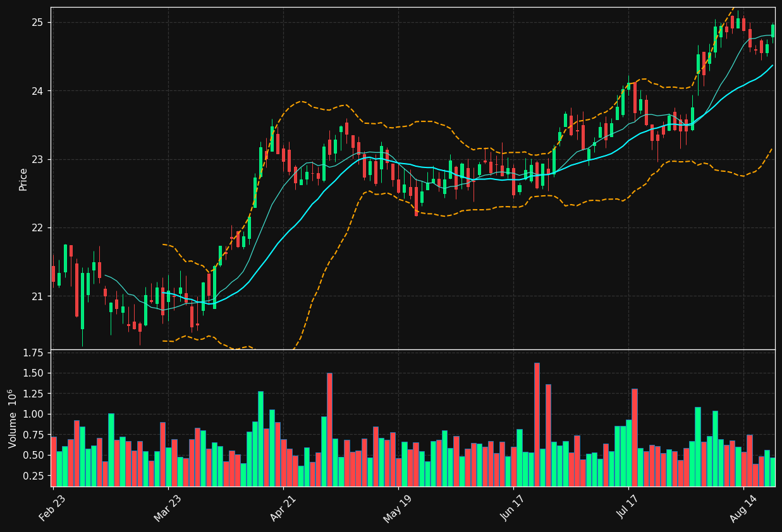Select the Mar 23 date label
This screenshot has height=532, width=782.
[x=168, y=508]
